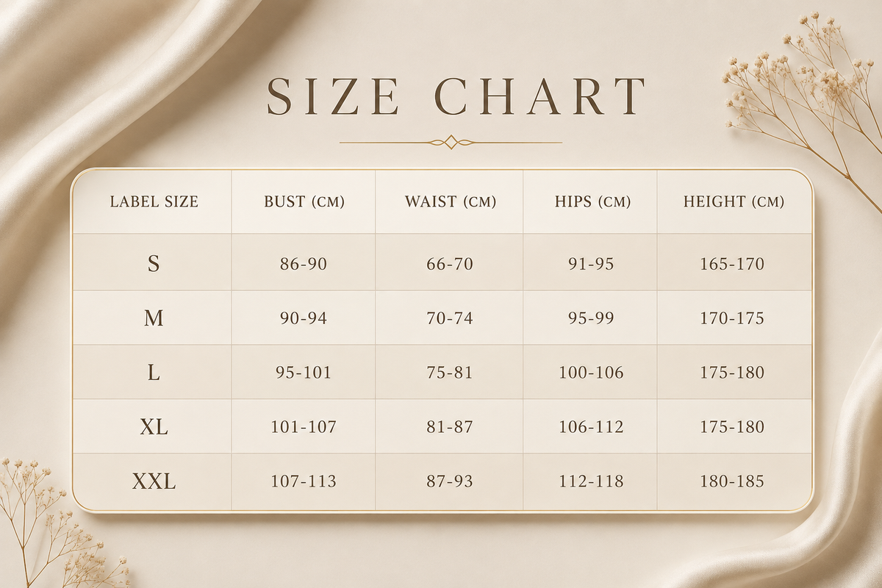Click the M size label
The image size is (882, 588).
pyautogui.click(x=154, y=318)
